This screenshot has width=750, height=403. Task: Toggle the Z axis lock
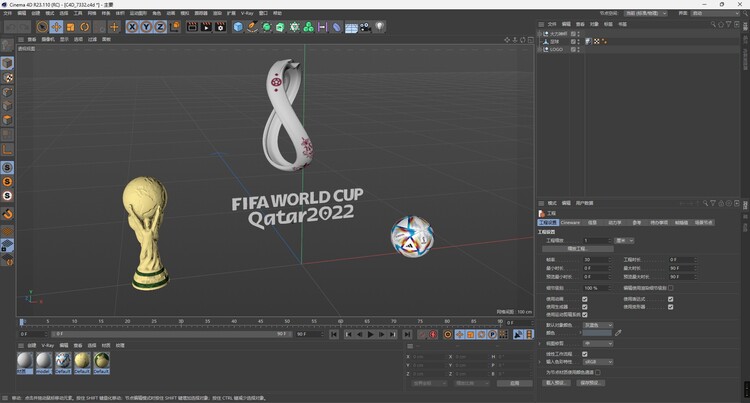[x=160, y=27]
